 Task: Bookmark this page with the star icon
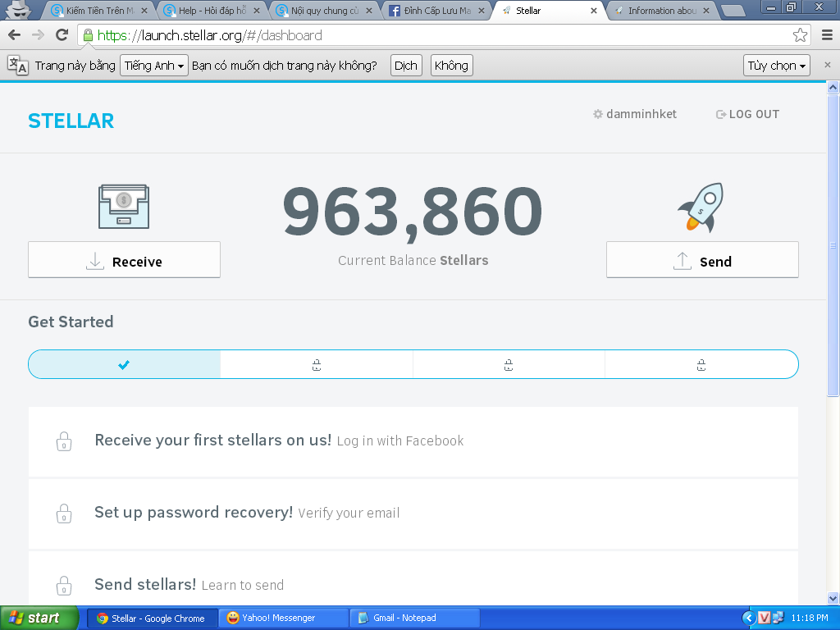pyautogui.click(x=800, y=35)
